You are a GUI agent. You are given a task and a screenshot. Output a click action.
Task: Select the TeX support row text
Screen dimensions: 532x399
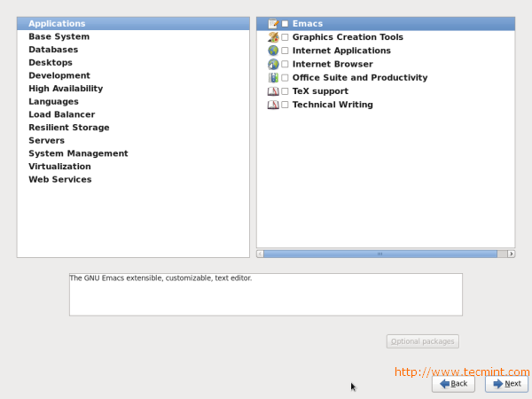click(x=320, y=91)
